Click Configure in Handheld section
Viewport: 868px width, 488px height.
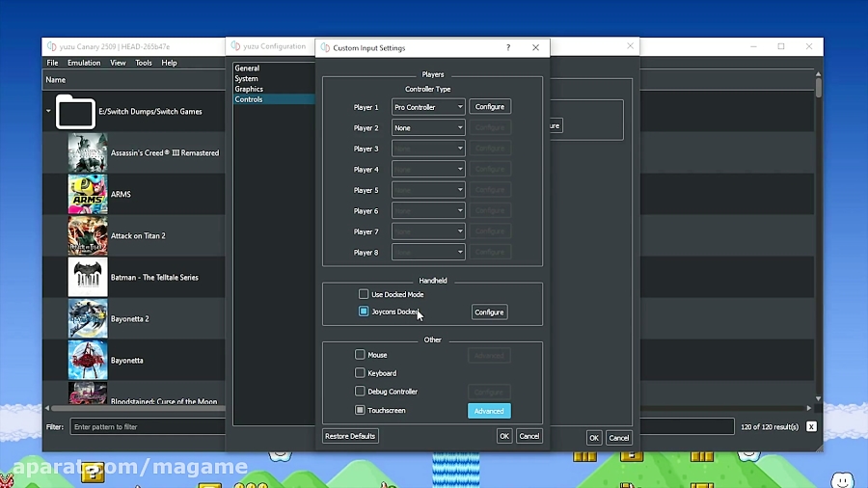[489, 312]
